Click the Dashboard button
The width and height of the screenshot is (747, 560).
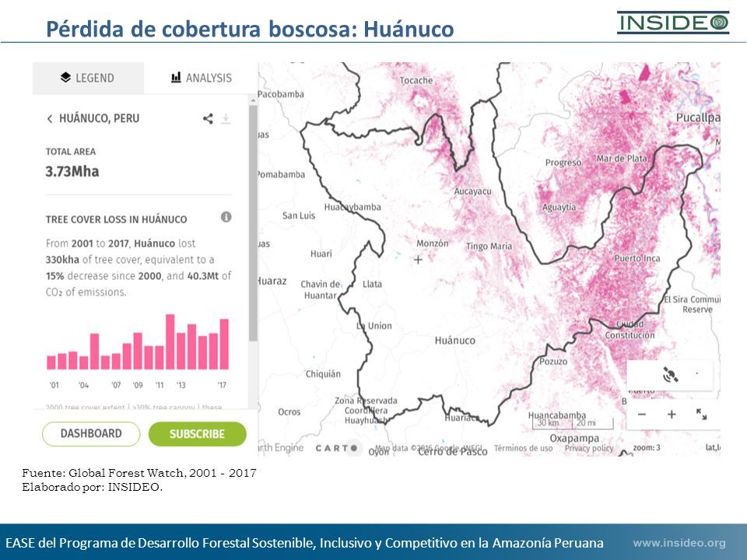click(x=91, y=434)
